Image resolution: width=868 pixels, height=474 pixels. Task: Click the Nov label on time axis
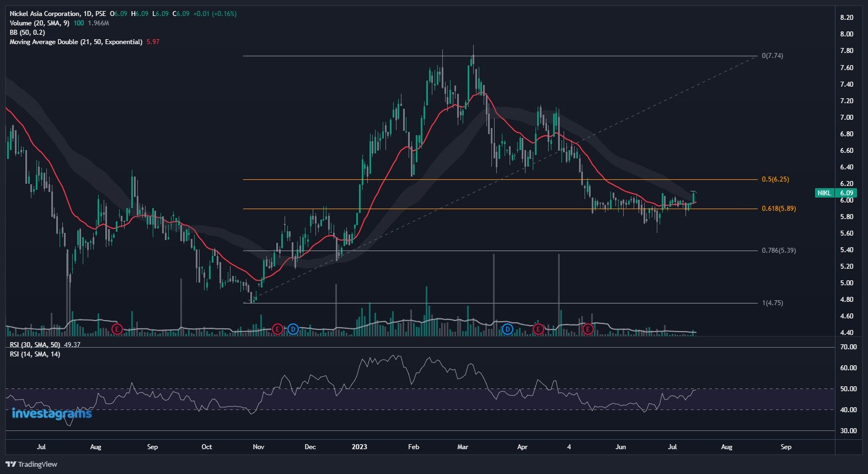coord(258,447)
